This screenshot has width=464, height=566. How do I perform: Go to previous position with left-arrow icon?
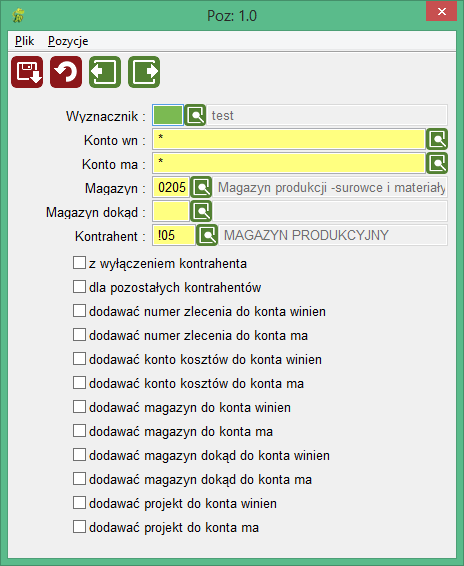(x=105, y=72)
